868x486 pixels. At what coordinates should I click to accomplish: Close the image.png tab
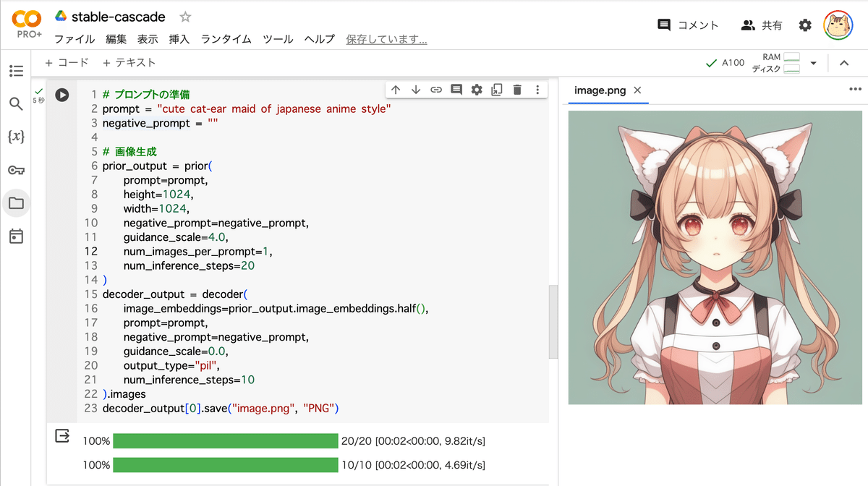637,90
